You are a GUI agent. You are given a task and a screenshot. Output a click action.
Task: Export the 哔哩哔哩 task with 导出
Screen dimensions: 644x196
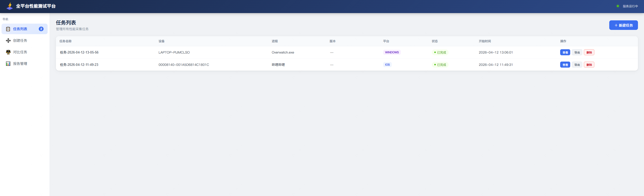577,65
